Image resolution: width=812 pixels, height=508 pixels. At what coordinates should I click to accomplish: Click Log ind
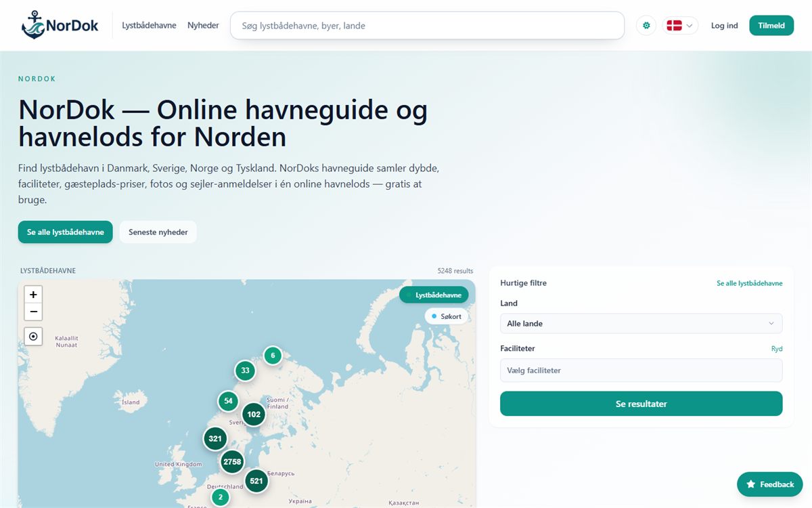(724, 26)
